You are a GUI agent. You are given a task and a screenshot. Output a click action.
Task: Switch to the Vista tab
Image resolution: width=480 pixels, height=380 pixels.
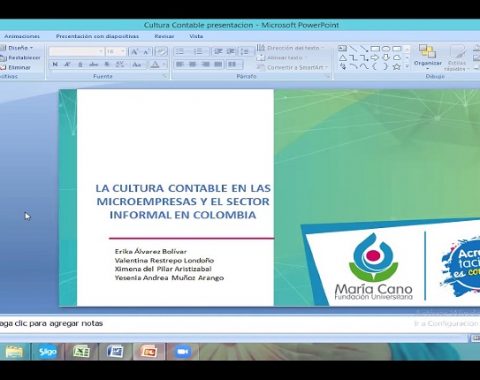point(196,36)
